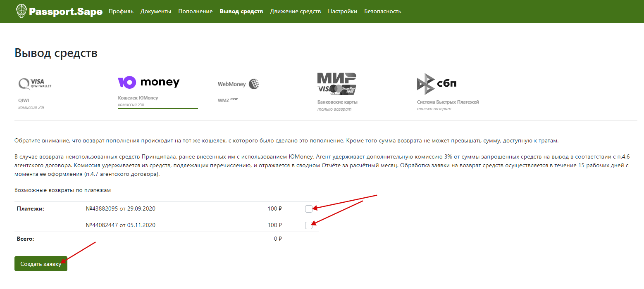Open Движение средств in the navigation
This screenshot has height=289, width=644.
(296, 12)
